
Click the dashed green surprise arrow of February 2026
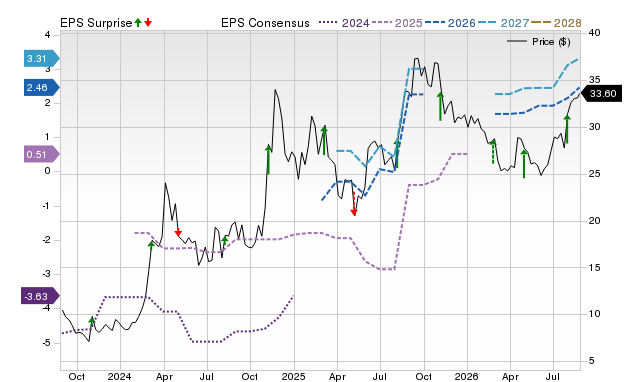pyautogui.click(x=493, y=151)
